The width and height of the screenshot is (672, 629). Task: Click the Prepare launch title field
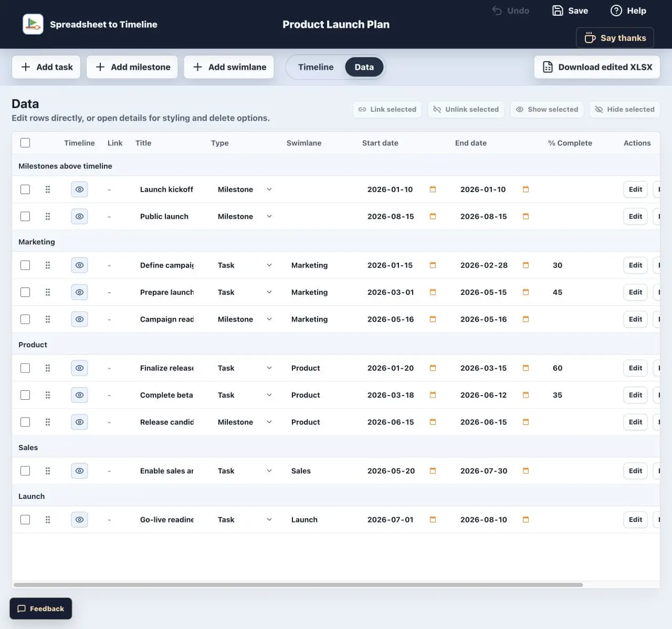pyautogui.click(x=167, y=292)
